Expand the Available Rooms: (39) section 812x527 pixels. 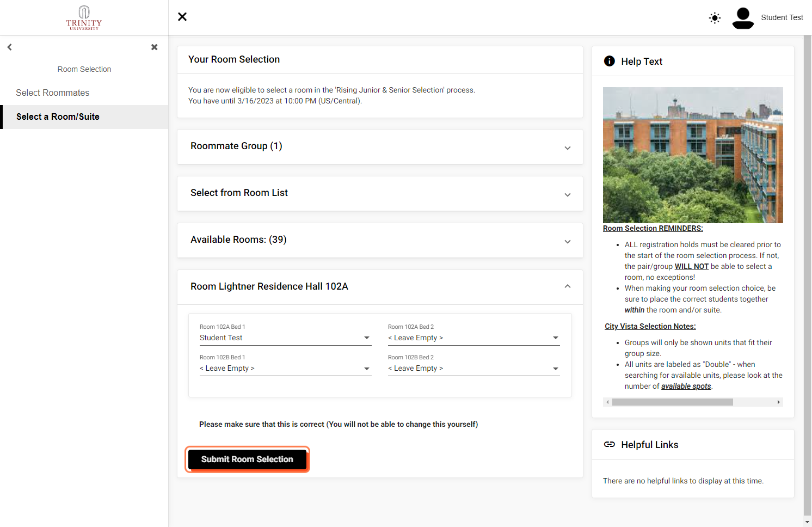pyautogui.click(x=380, y=240)
